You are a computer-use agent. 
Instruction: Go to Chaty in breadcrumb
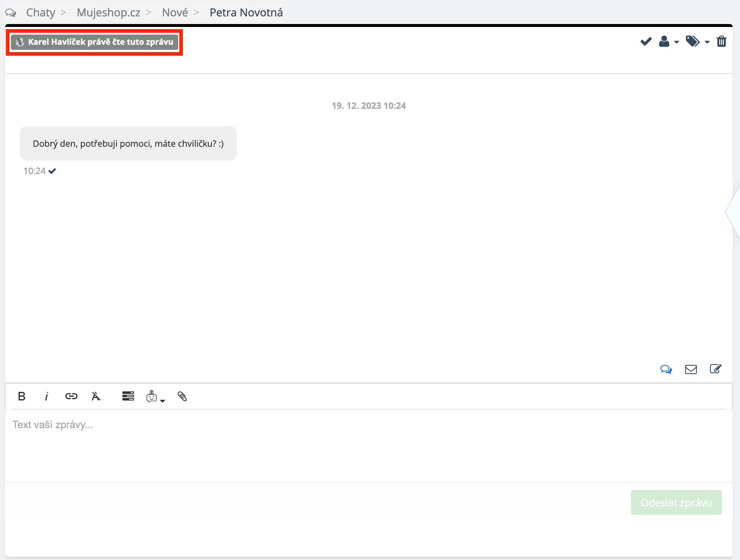(40, 13)
